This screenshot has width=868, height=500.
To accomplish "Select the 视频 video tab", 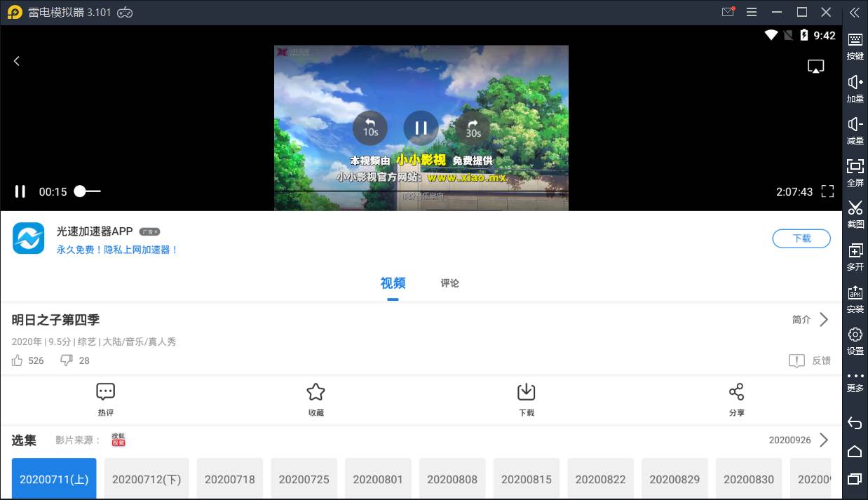I will [x=393, y=283].
